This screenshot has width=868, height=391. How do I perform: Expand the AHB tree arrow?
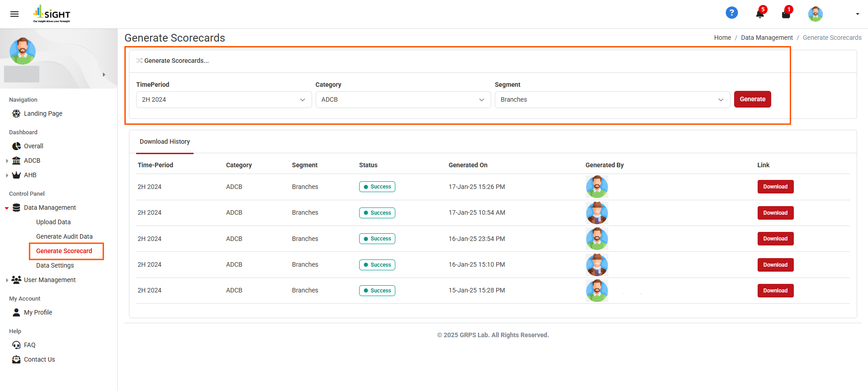pyautogui.click(x=7, y=175)
